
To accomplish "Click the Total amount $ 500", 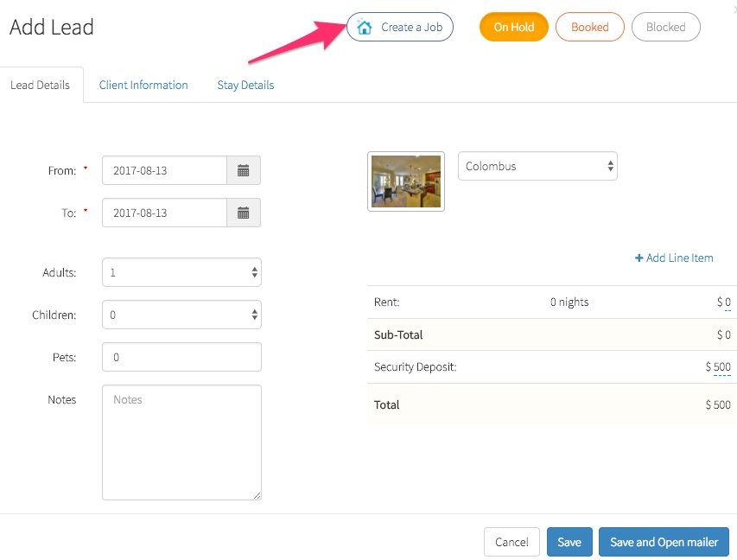I will pyautogui.click(x=718, y=404).
